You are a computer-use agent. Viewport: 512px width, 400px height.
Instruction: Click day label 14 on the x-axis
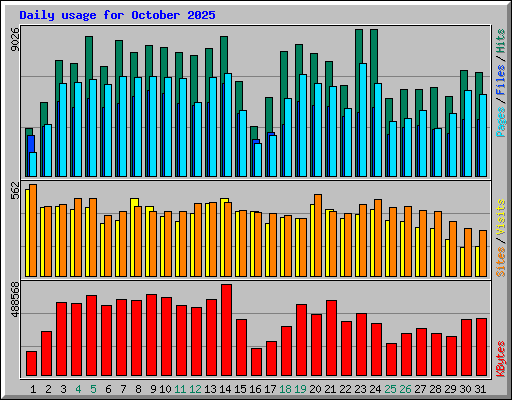tap(225, 389)
